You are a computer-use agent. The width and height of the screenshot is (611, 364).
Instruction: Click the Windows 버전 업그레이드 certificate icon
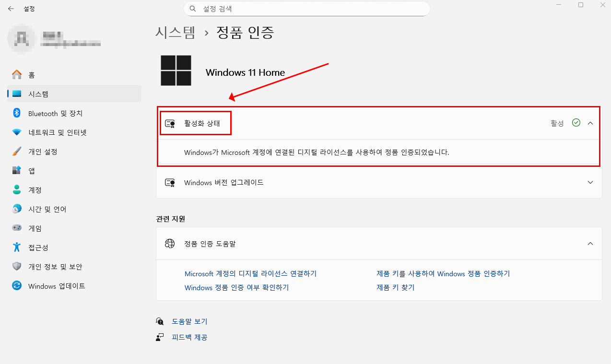[170, 183]
